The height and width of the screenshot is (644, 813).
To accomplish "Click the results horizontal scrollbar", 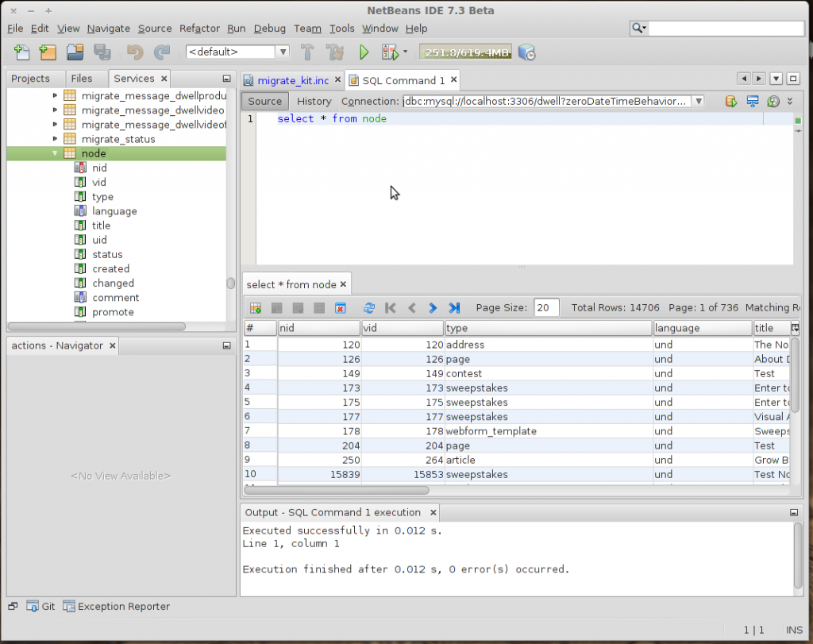I will 337,489.
